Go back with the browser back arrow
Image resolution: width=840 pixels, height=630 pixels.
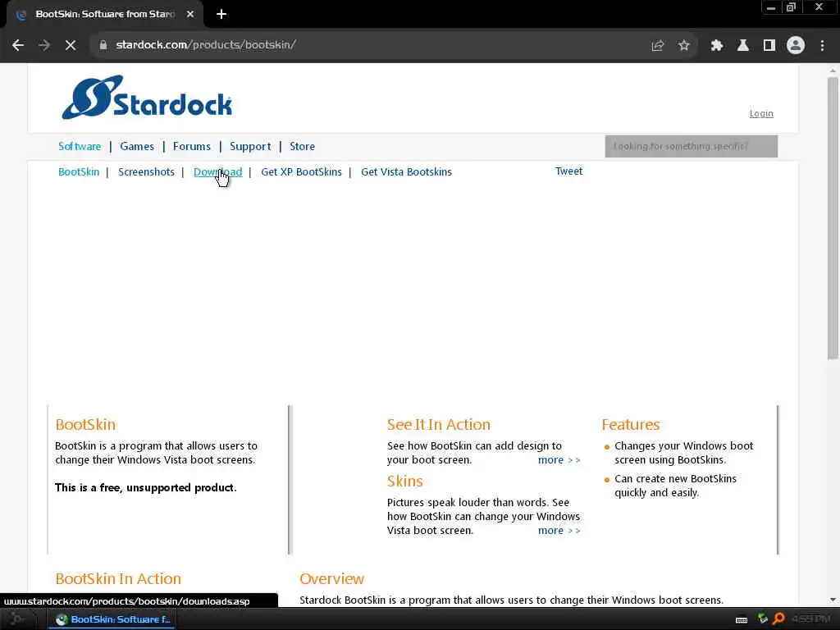18,46
